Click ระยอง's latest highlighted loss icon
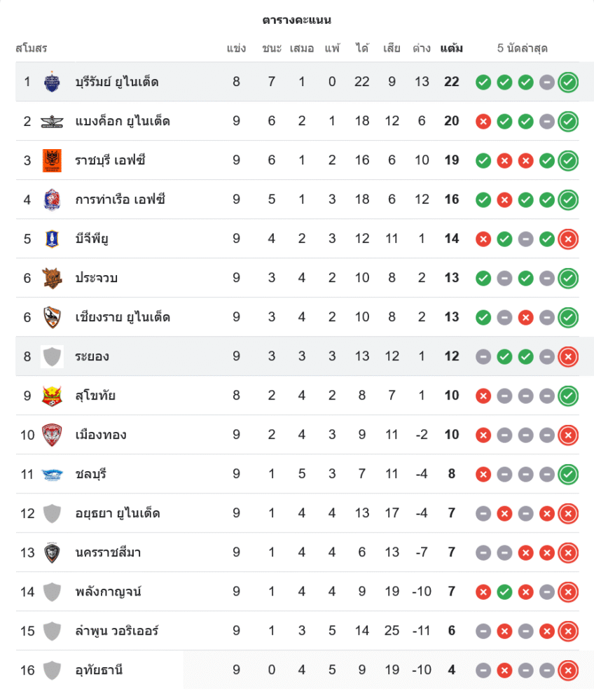Viewport: 594px width, 700px height. point(568,356)
